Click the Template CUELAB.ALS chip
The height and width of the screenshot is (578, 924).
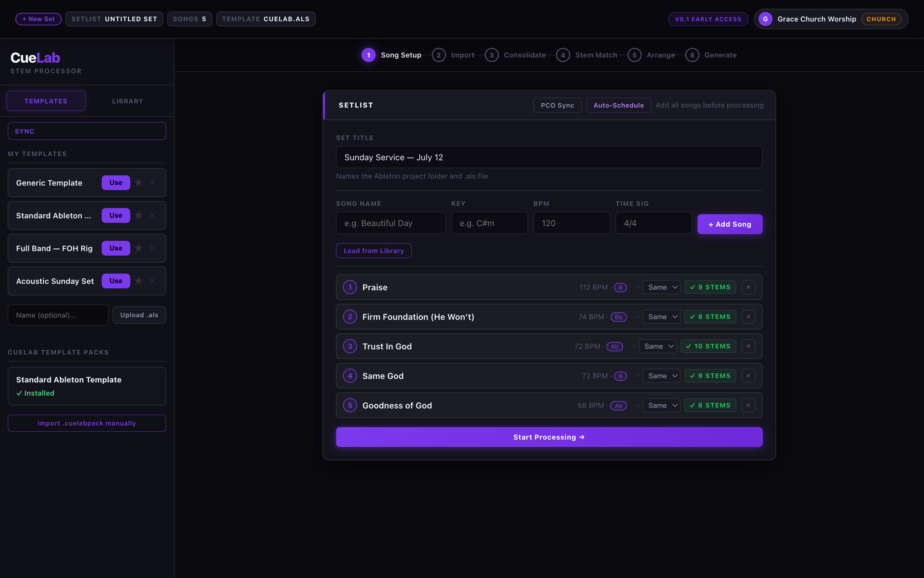tap(266, 19)
